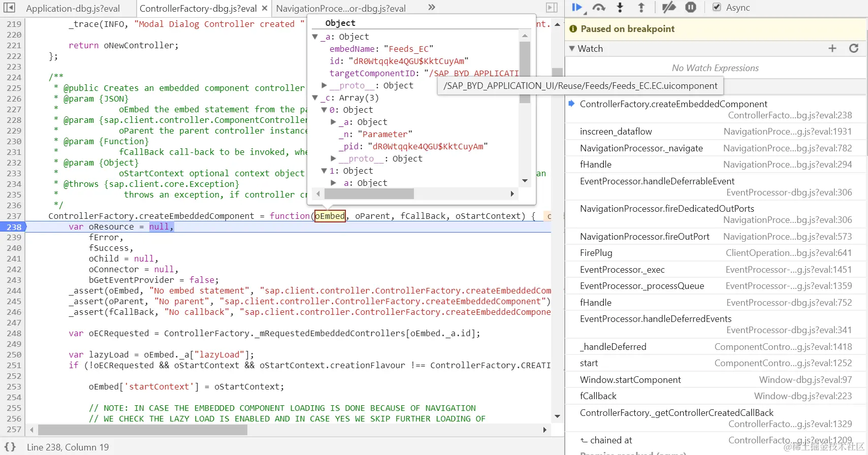Resume script execution
Screen dimensions: 868x455
pos(577,8)
